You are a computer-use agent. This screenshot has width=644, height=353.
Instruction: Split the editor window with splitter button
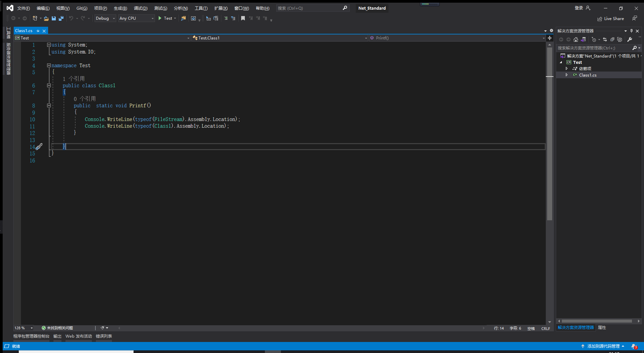pyautogui.click(x=549, y=38)
